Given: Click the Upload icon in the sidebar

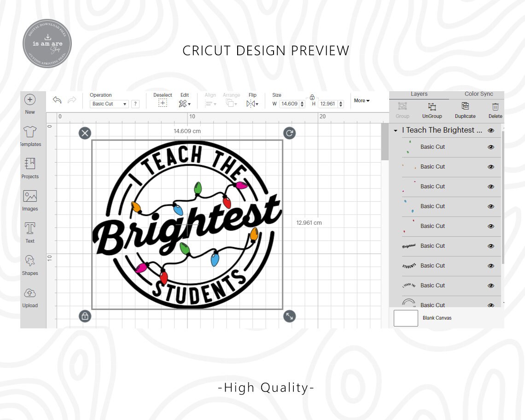Looking at the screenshot, I should coord(30,296).
